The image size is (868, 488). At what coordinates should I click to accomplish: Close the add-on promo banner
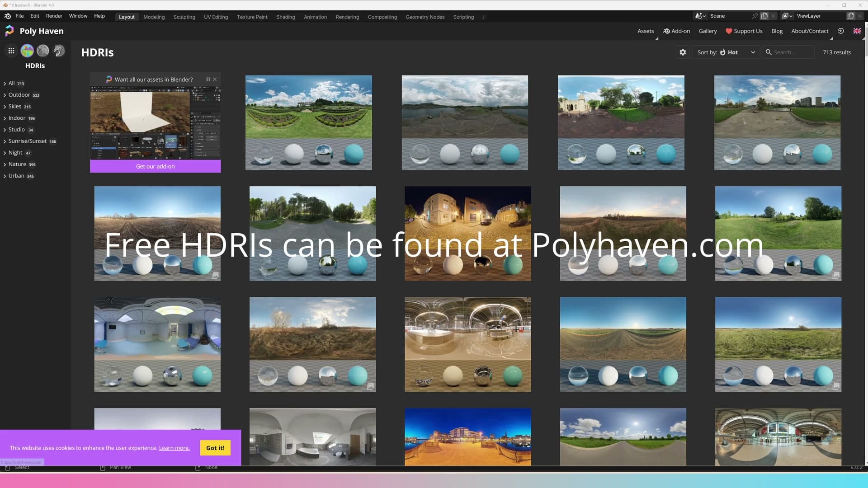pos(215,79)
